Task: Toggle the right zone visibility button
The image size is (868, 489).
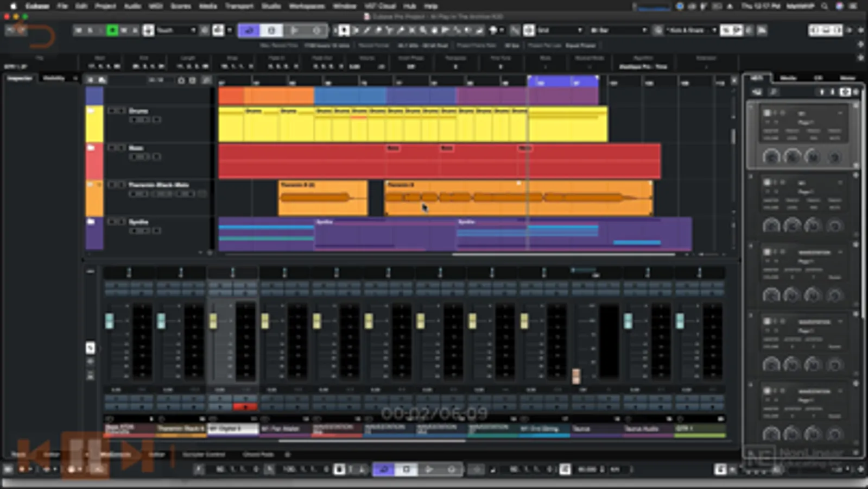Action: tap(837, 30)
